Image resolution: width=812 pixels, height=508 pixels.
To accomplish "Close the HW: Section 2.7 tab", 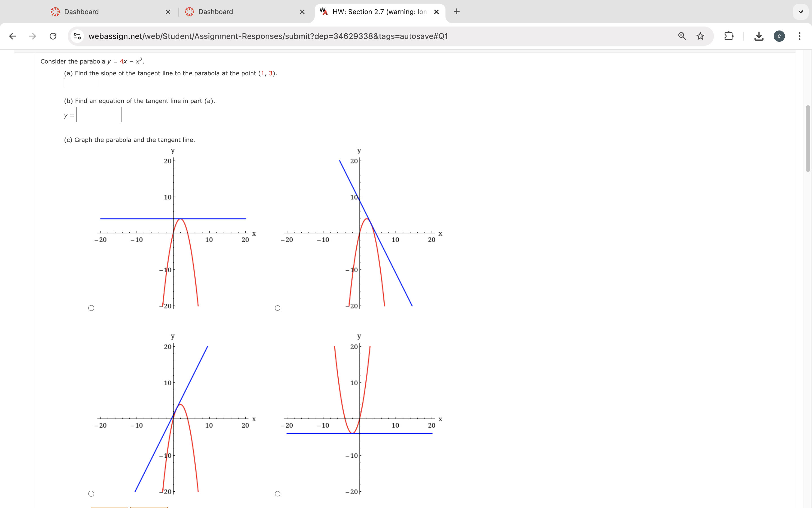I will pos(436,12).
